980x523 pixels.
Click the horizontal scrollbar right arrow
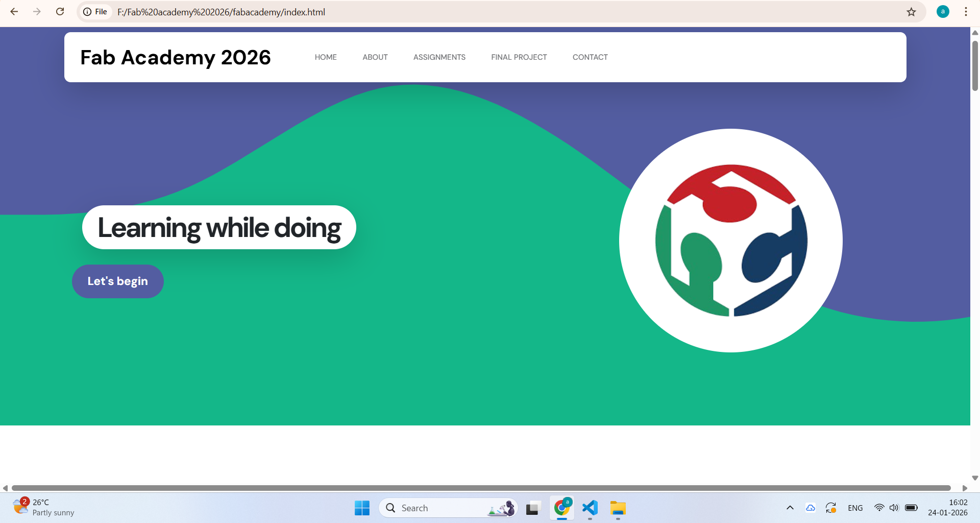965,488
